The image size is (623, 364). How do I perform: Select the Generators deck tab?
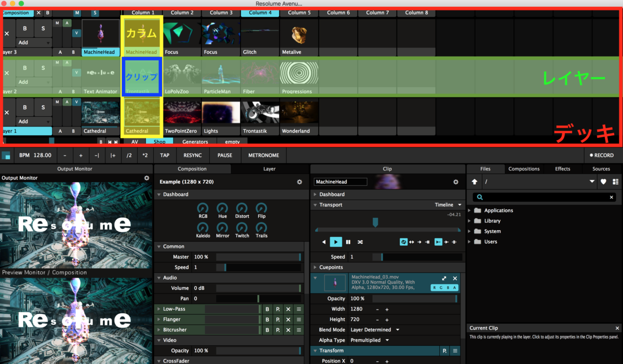click(195, 142)
